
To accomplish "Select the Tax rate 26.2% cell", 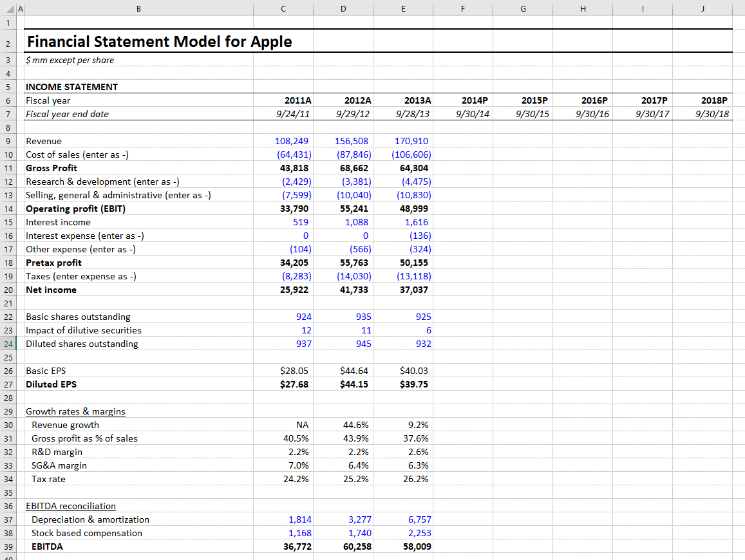I will (x=403, y=479).
